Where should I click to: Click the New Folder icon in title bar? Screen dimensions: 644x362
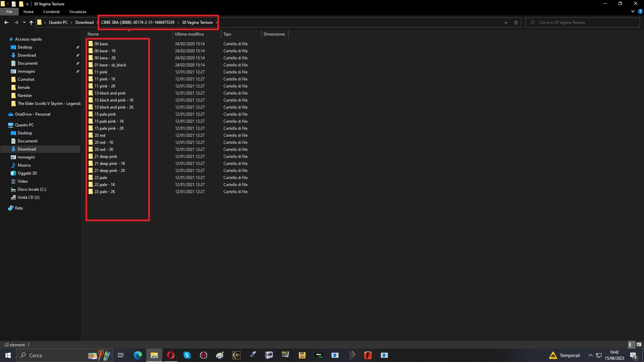click(x=21, y=4)
